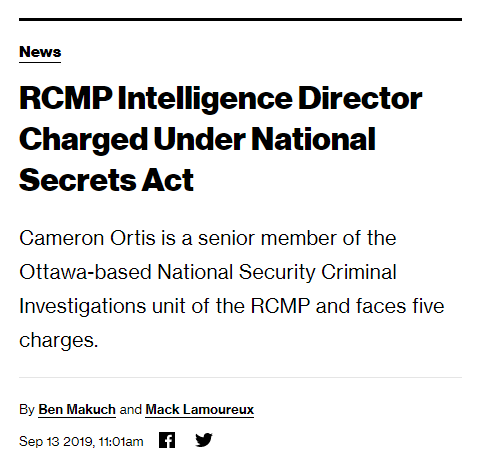
Task: Share the article via Twitter bird icon
Action: 204,440
